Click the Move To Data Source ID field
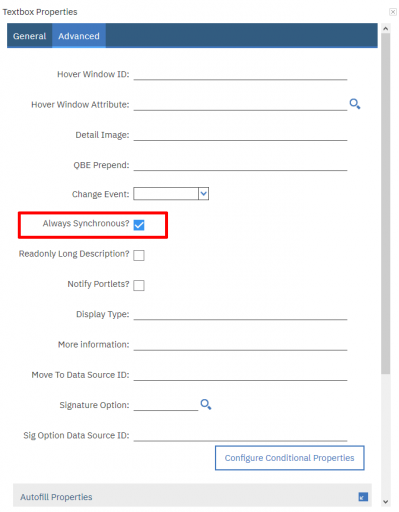The height and width of the screenshot is (512, 399). (240, 375)
